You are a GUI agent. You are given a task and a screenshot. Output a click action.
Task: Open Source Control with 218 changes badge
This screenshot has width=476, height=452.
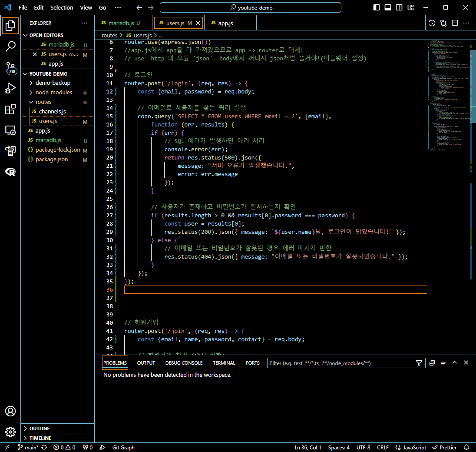(x=10, y=68)
